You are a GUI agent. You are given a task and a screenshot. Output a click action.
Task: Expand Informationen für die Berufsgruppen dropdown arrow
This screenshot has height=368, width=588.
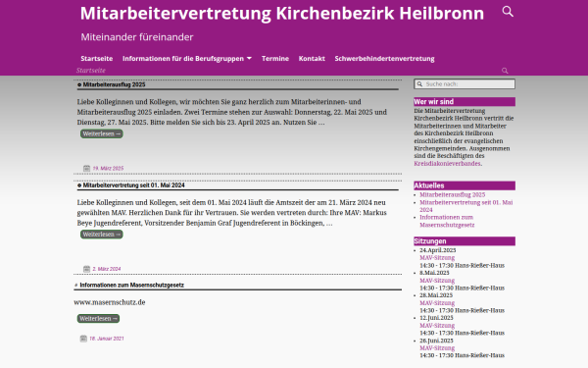click(249, 59)
